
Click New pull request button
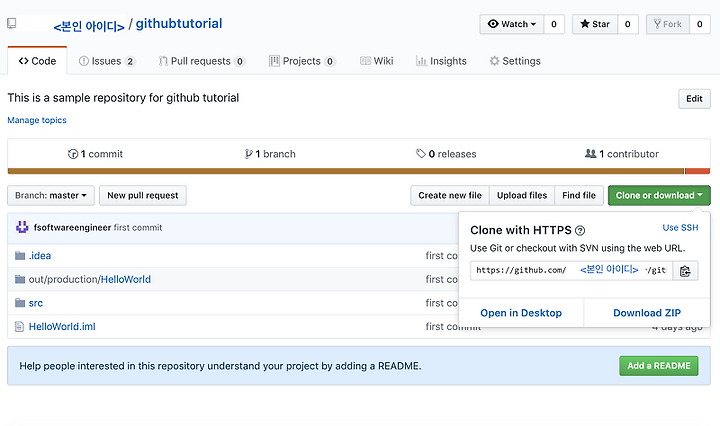pyautogui.click(x=143, y=196)
